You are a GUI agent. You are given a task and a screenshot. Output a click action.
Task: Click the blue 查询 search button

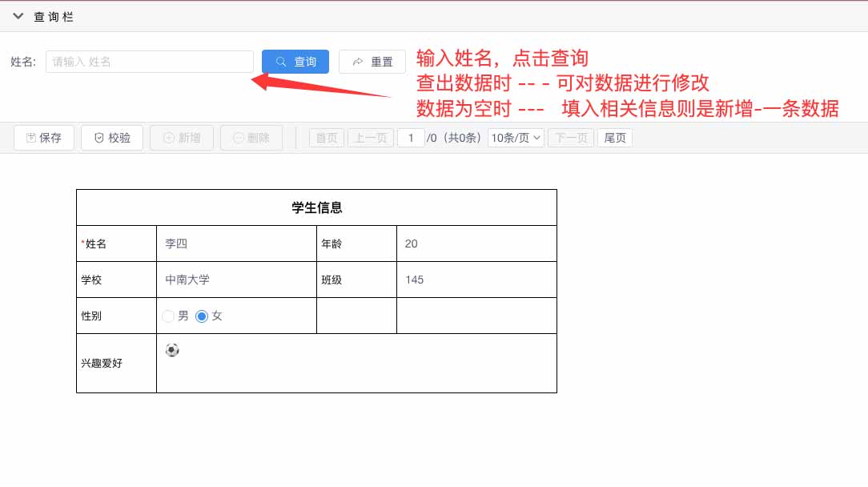pos(295,62)
